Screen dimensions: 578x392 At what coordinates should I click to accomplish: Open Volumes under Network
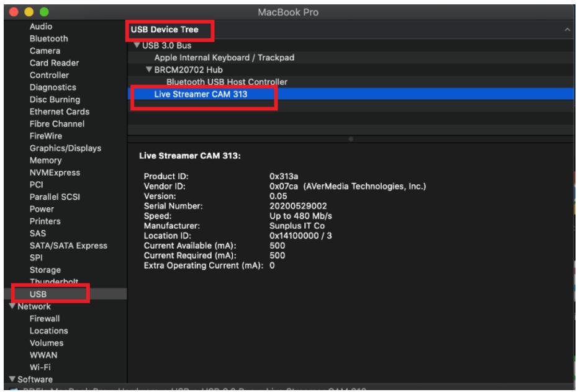tap(47, 342)
